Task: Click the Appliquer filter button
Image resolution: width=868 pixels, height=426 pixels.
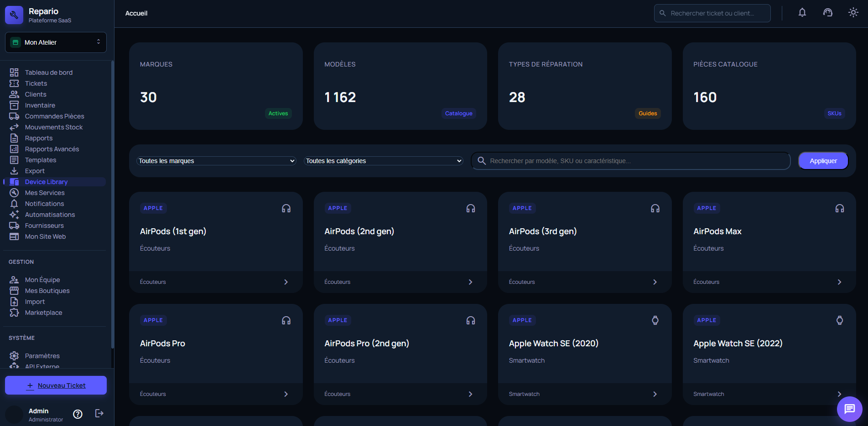Action: tap(823, 161)
